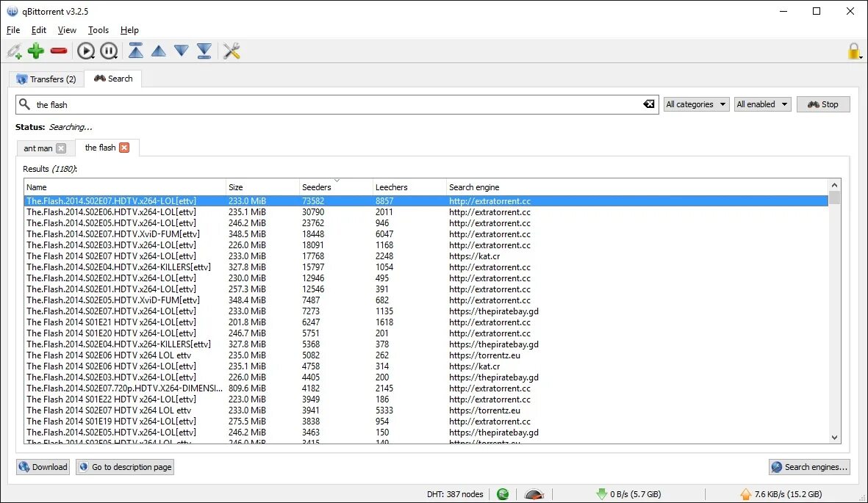Click results scrollbar up arrow
Viewport: 868px width, 503px height.
point(834,185)
